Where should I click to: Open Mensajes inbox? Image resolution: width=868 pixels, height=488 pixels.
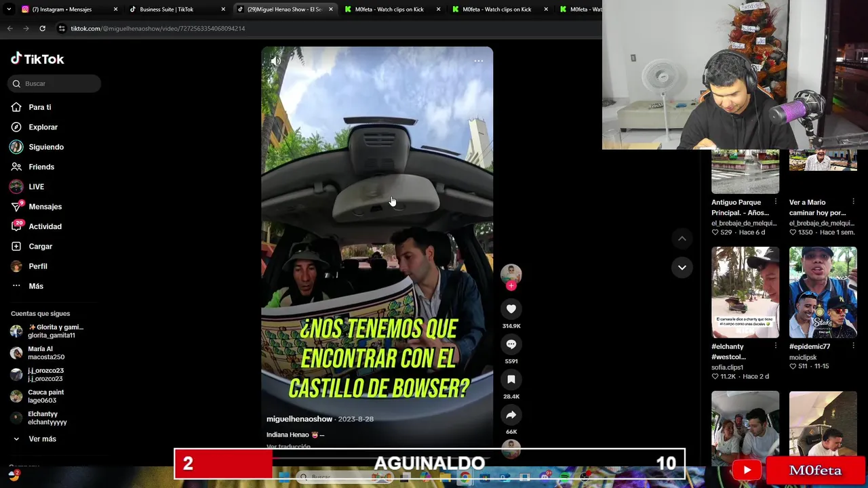click(45, 207)
